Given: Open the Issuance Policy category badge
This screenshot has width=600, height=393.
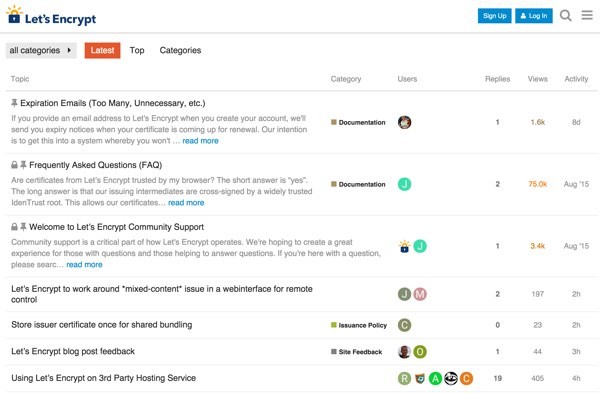Looking at the screenshot, I should coord(359,325).
